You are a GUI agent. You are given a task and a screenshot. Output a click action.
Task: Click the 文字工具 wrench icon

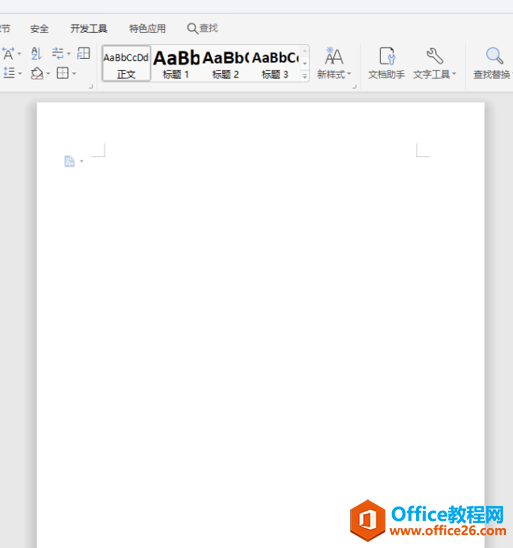pyautogui.click(x=435, y=56)
